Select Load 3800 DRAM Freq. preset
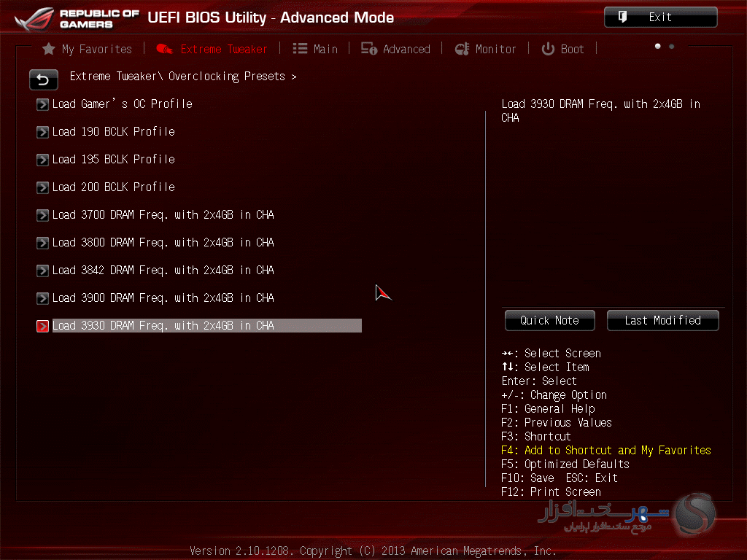The image size is (747, 560). pyautogui.click(x=163, y=242)
